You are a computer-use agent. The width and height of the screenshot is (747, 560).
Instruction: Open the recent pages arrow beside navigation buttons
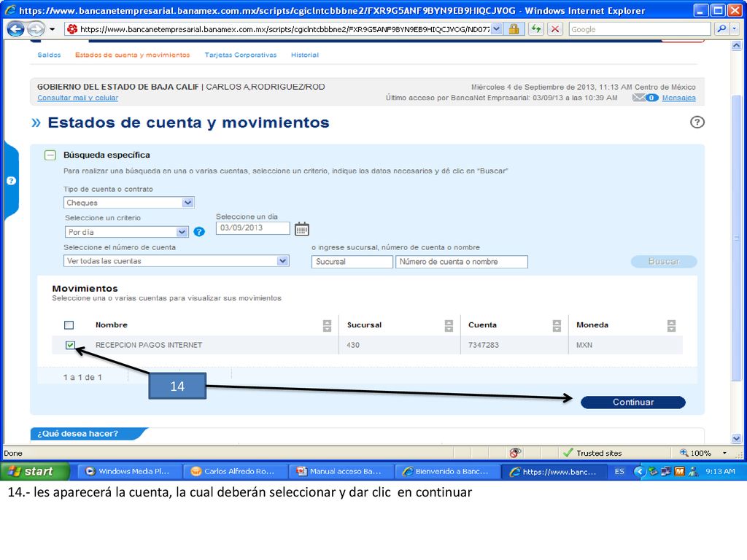coord(52,29)
